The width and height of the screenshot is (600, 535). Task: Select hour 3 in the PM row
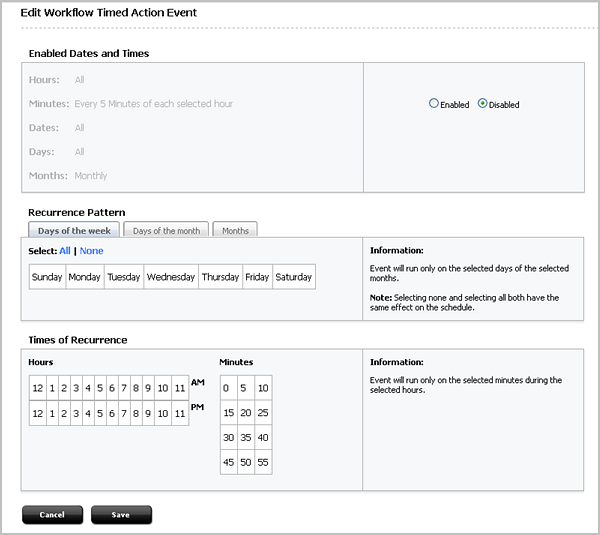point(76,413)
